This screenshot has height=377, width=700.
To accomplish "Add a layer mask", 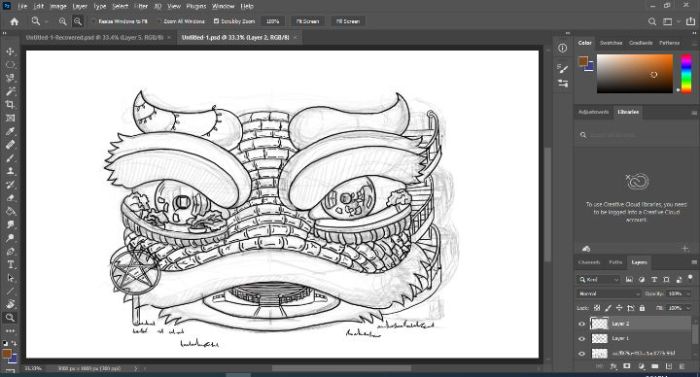I will point(627,366).
